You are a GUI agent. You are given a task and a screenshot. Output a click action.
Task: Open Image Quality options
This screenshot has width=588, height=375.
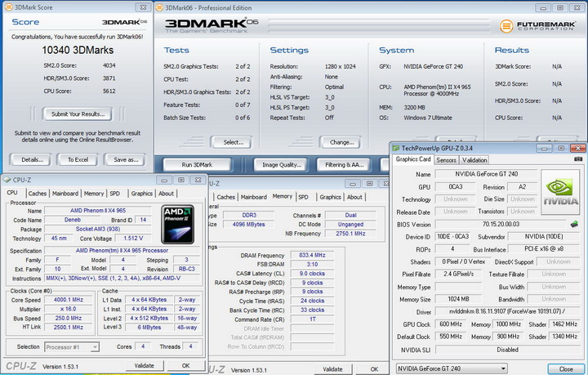(x=282, y=165)
